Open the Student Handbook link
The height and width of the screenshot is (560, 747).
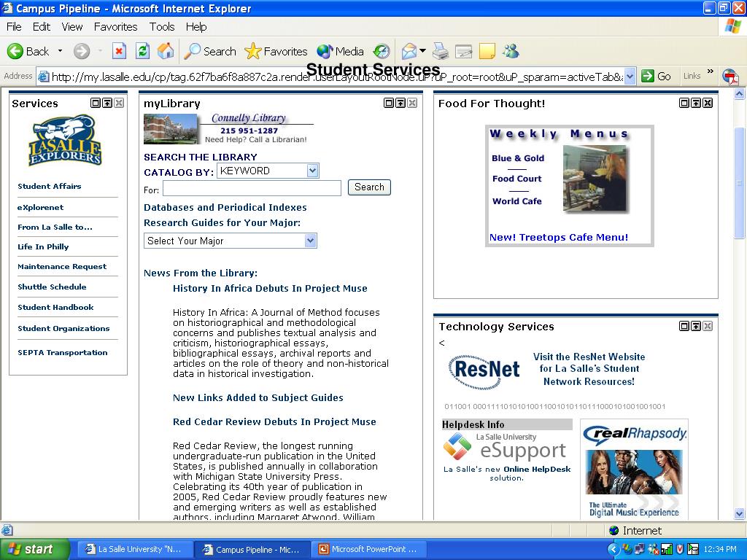tap(55, 307)
